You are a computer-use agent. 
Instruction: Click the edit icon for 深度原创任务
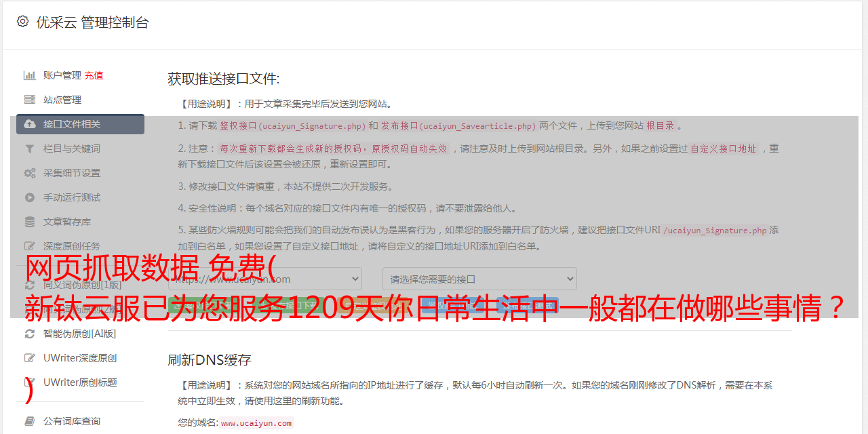coord(30,246)
